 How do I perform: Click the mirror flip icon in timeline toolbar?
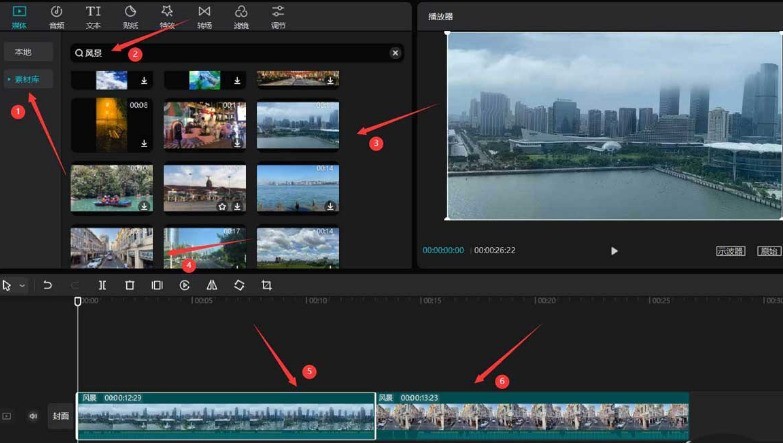point(211,285)
